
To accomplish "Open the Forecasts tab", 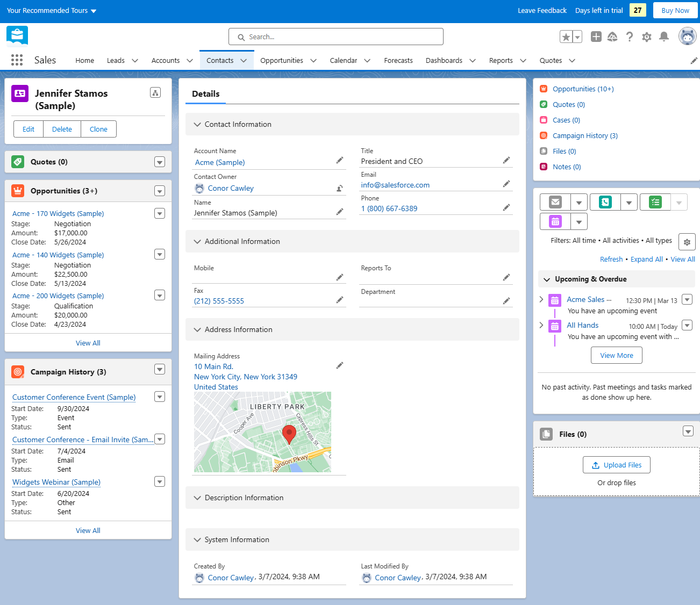I will pyautogui.click(x=398, y=61).
